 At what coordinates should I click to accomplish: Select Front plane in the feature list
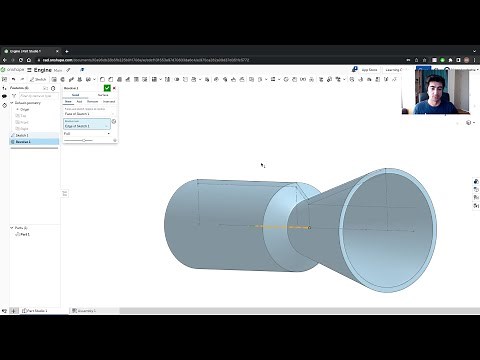pyautogui.click(x=24, y=122)
